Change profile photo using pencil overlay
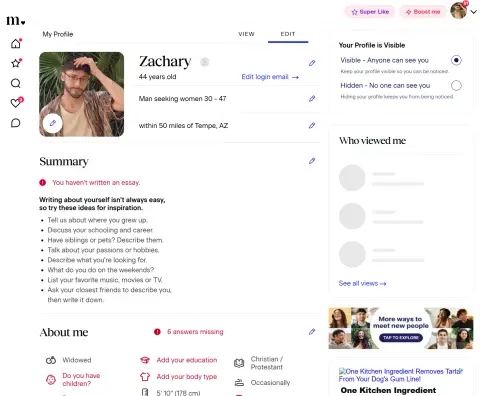Image resolution: width=480 pixels, height=396 pixels. click(x=52, y=123)
